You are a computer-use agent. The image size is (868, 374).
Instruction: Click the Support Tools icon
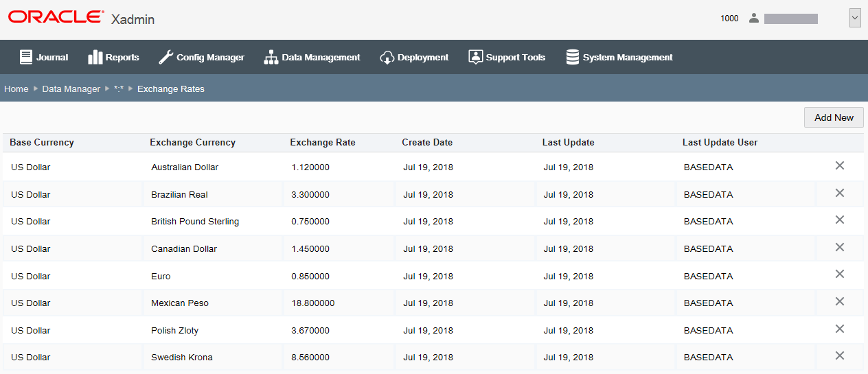click(475, 57)
